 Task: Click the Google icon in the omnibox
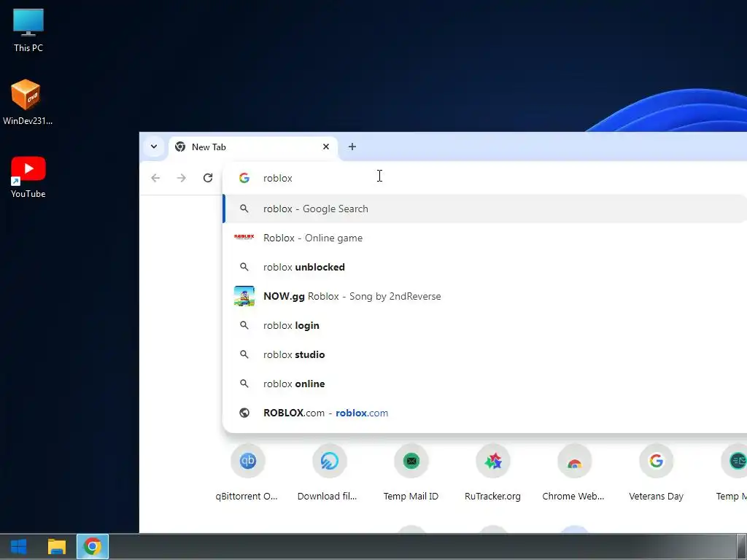(244, 178)
